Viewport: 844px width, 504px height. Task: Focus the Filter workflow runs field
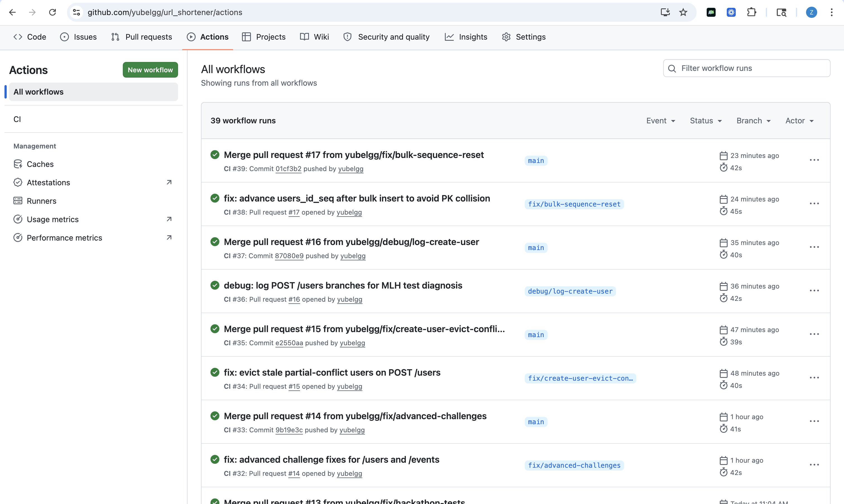pos(751,68)
